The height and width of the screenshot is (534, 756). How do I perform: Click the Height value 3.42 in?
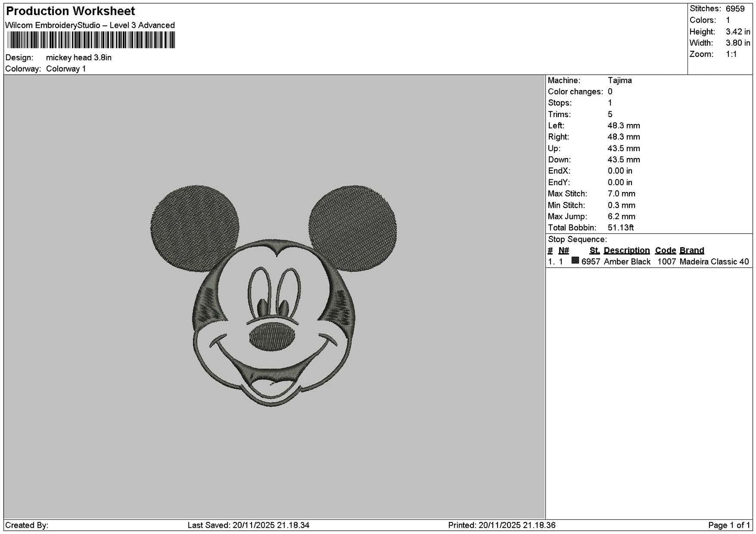738,32
